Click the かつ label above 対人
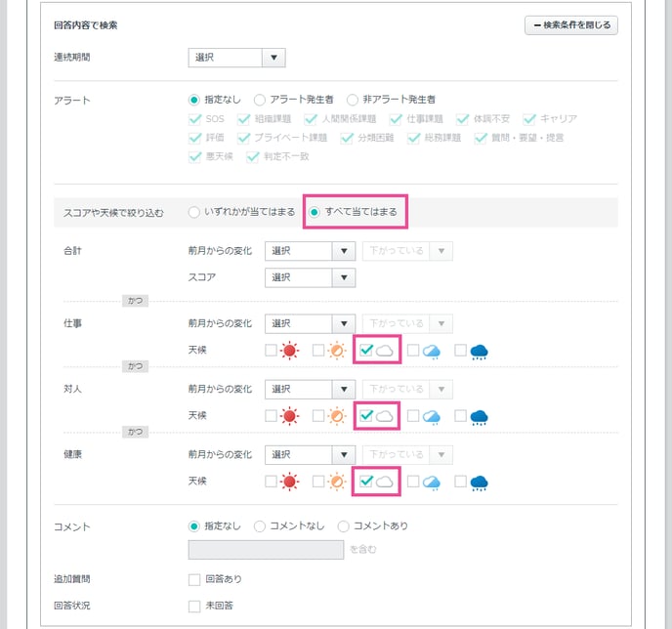The width and height of the screenshot is (672, 629). (x=135, y=366)
